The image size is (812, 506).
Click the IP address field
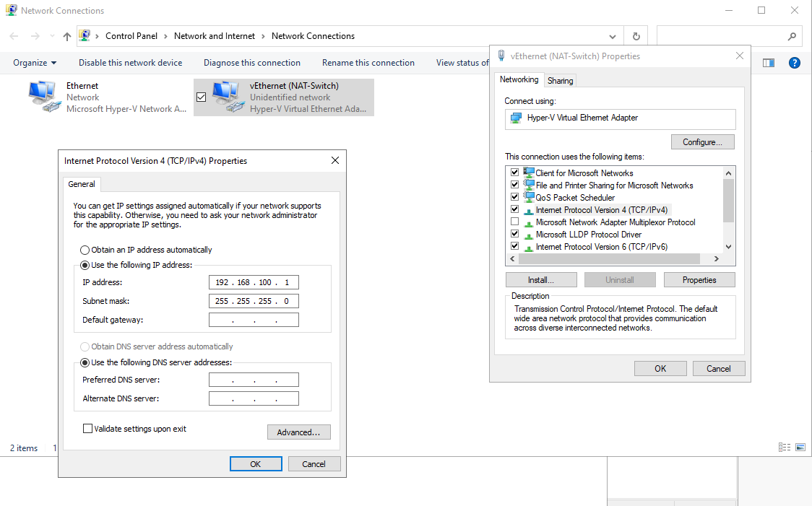tap(254, 282)
